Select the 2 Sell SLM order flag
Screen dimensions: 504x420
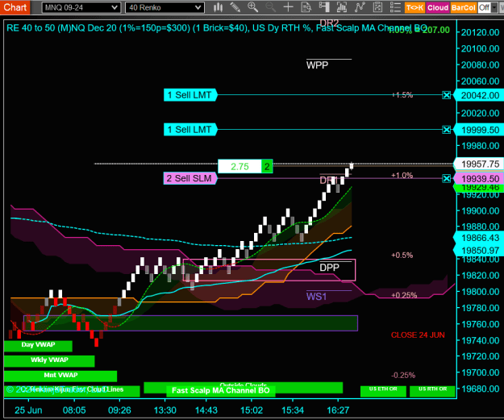click(x=190, y=178)
